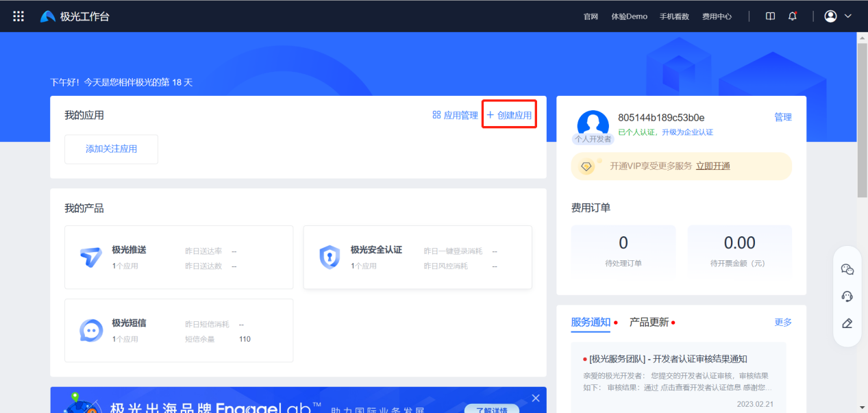Click the 了解详情 banner button
868x413 pixels.
492,410
